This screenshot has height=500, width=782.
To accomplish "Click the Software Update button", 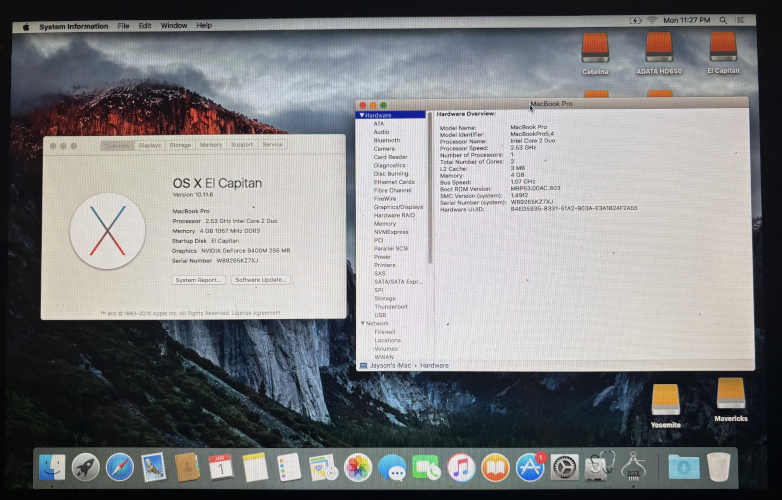I will 261,280.
